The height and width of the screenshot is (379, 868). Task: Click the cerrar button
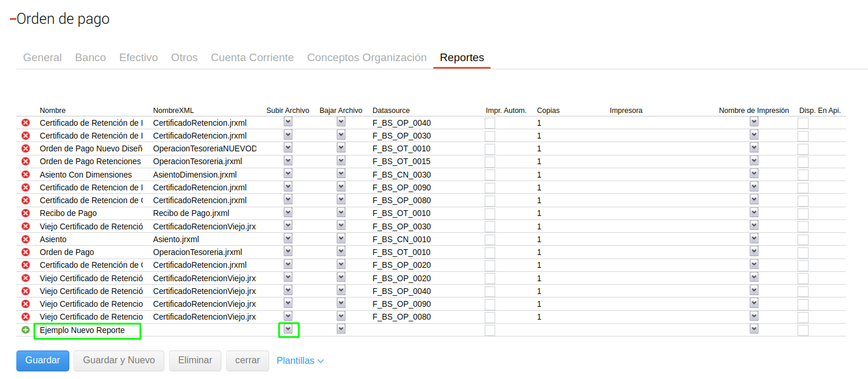[x=247, y=360]
